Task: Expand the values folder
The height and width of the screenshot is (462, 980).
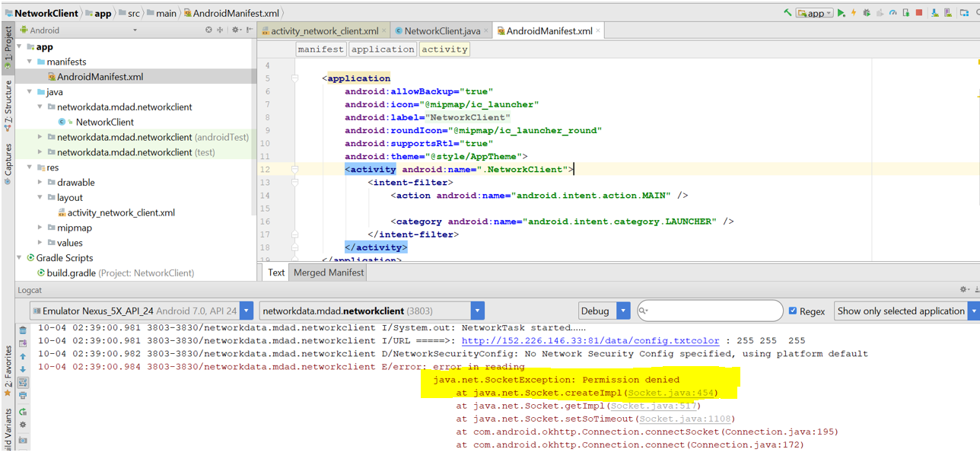Action: (x=40, y=243)
